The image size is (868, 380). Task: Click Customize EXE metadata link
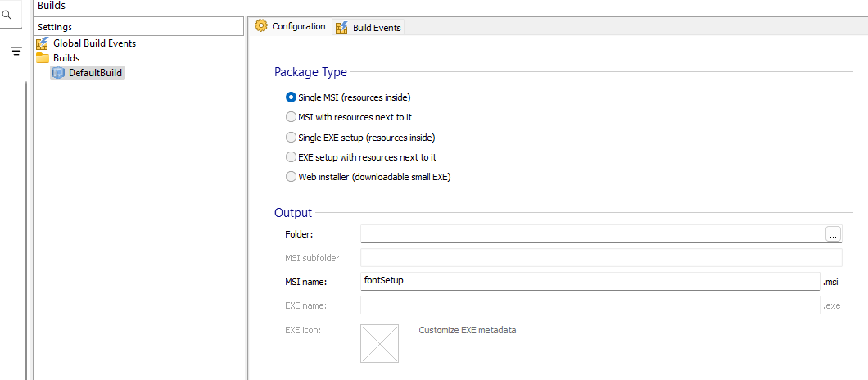[467, 331]
